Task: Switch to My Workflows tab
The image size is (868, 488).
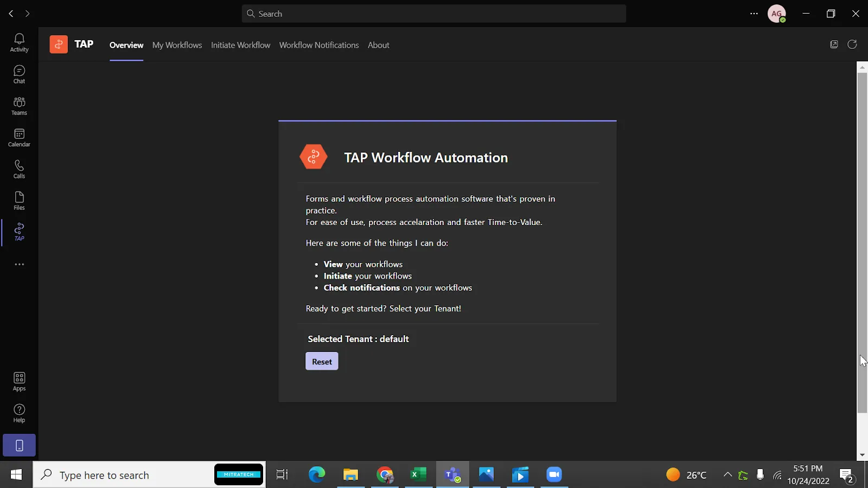Action: pyautogui.click(x=177, y=45)
